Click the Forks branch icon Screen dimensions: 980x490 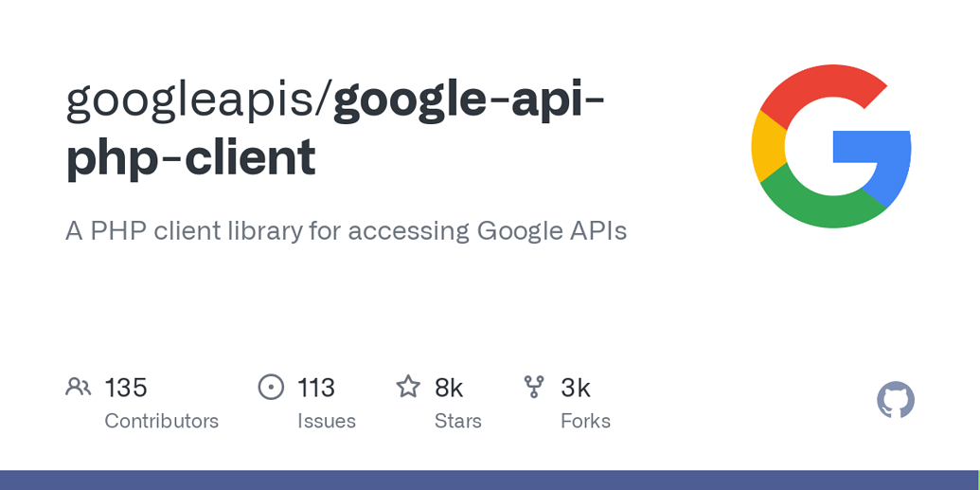[534, 387]
